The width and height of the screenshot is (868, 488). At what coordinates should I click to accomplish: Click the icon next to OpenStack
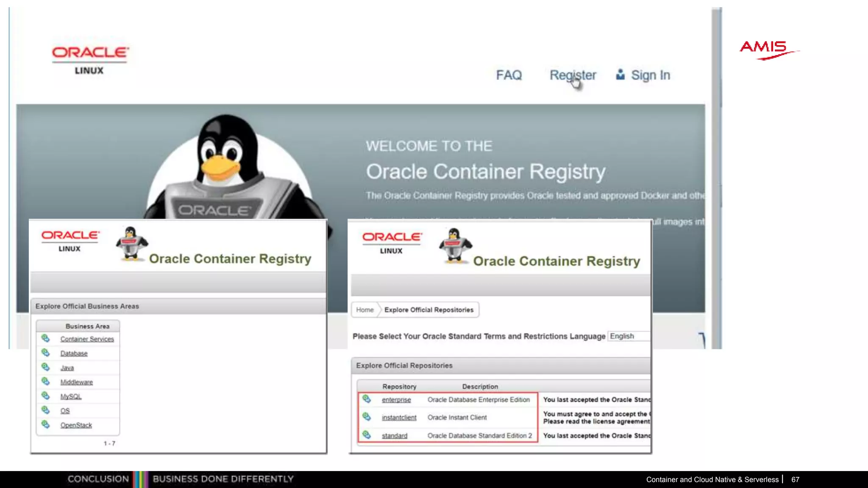(45, 425)
